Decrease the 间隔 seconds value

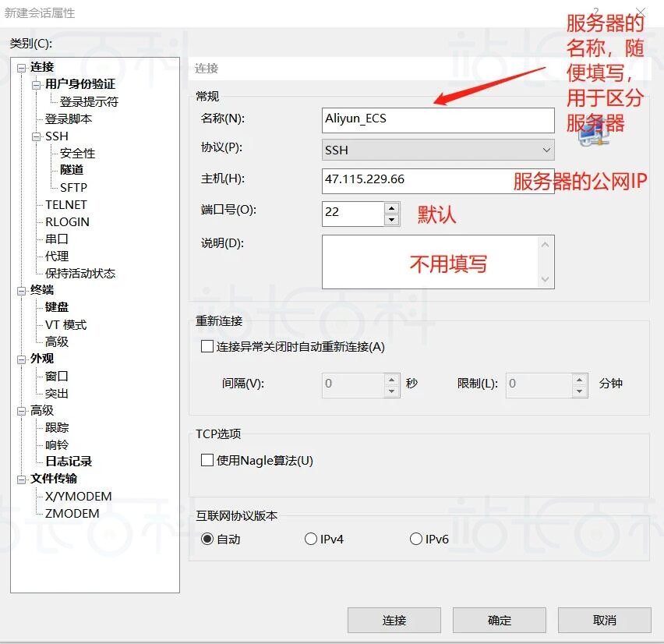(x=392, y=391)
